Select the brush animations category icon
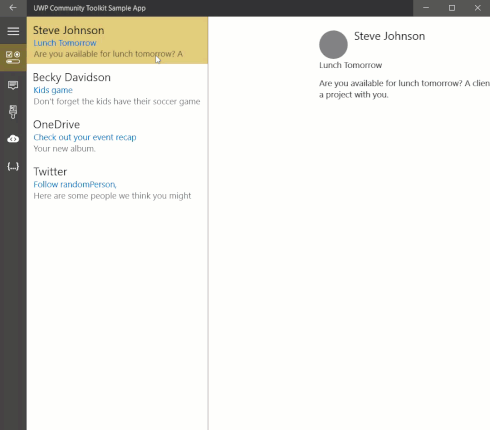The width and height of the screenshot is (490, 430). 13,112
